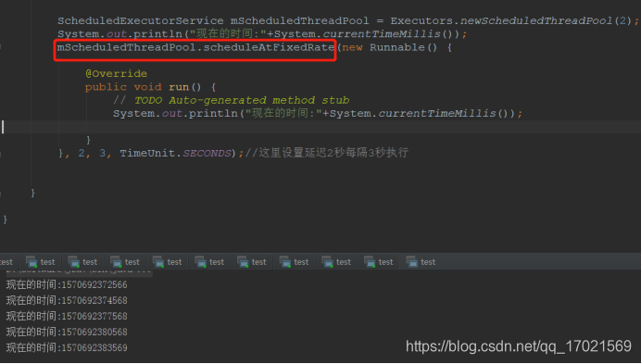Viewport: 641px width, 364px height.
Task: Click console output line ending 383569
Action: tap(67, 347)
